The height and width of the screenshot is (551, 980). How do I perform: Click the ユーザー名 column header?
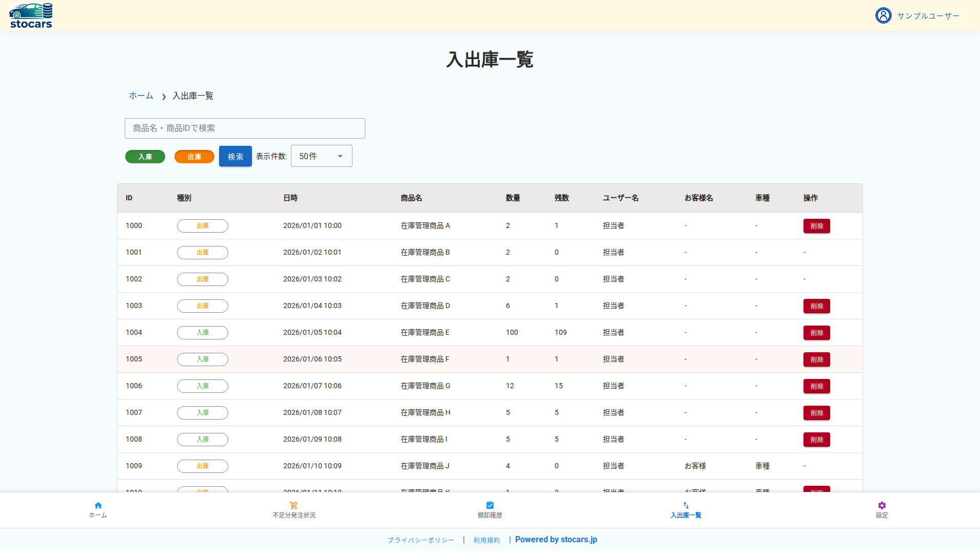[x=621, y=198]
